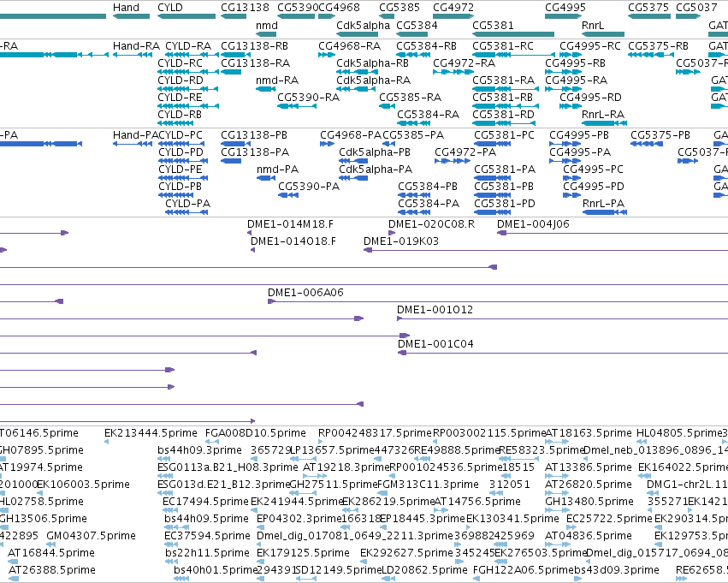The height and width of the screenshot is (583, 728).
Task: Select the CG4968-RA transcript
Action: point(327,55)
